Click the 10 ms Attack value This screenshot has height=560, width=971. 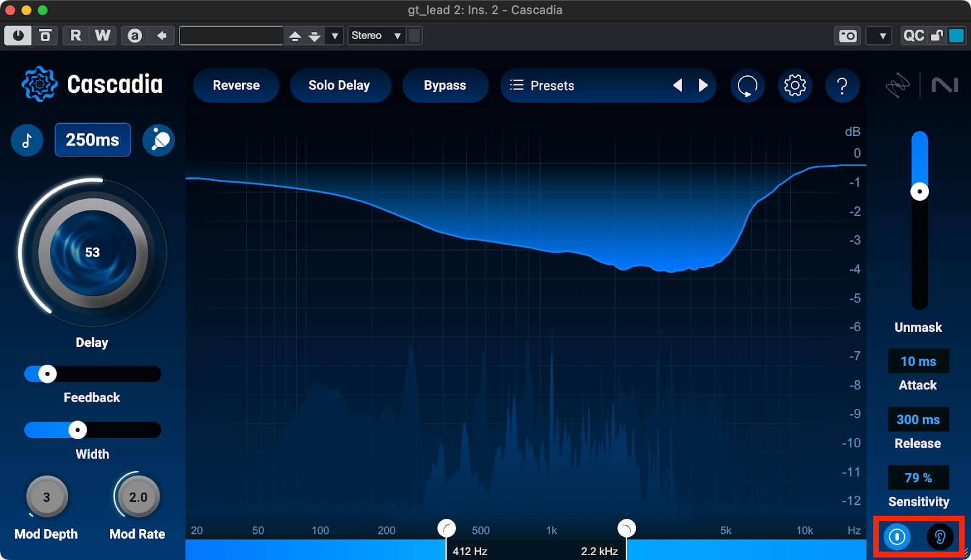click(x=918, y=361)
